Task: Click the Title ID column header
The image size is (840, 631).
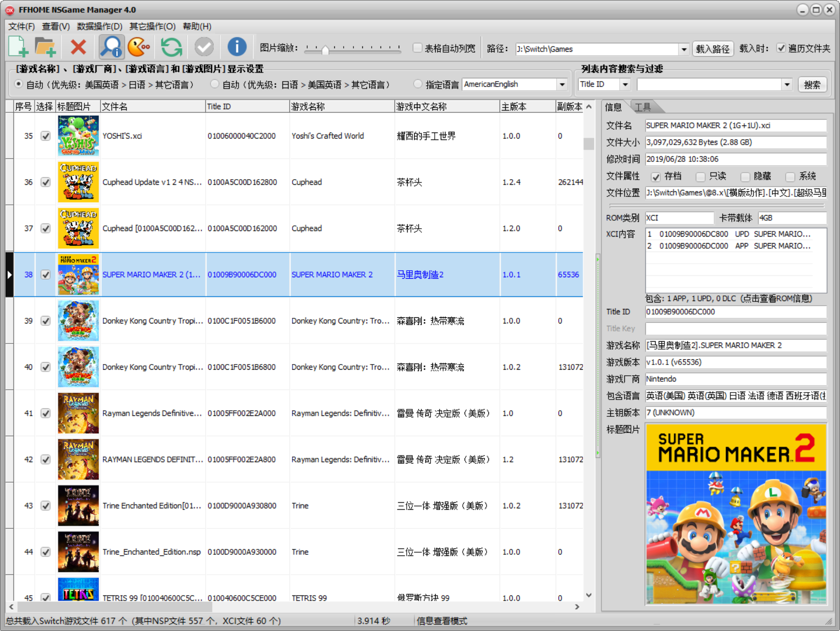Action: (247, 107)
